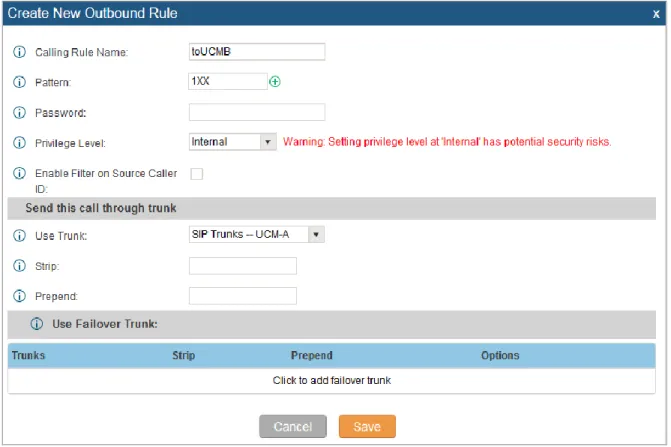The height and width of the screenshot is (447, 671).
Task: Cancel the outbound rule dialog
Action: [x=293, y=426]
